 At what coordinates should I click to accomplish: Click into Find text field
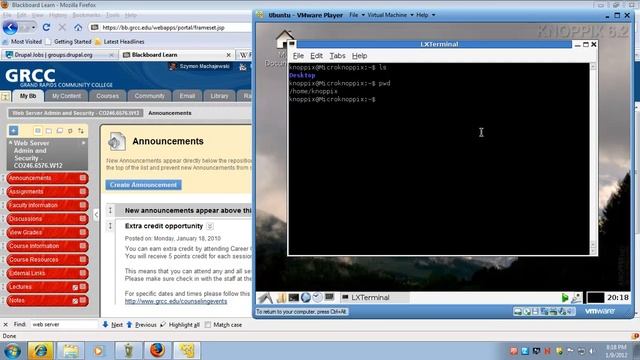tap(64, 324)
